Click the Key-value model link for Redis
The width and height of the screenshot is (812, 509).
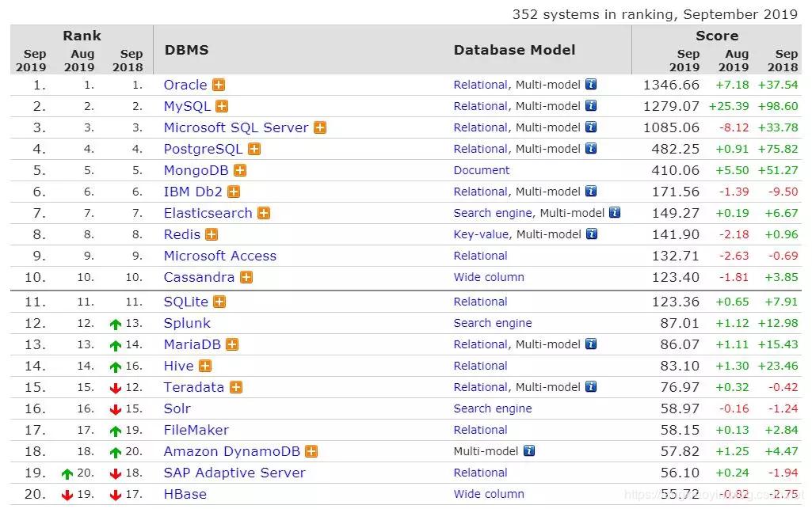tap(481, 234)
